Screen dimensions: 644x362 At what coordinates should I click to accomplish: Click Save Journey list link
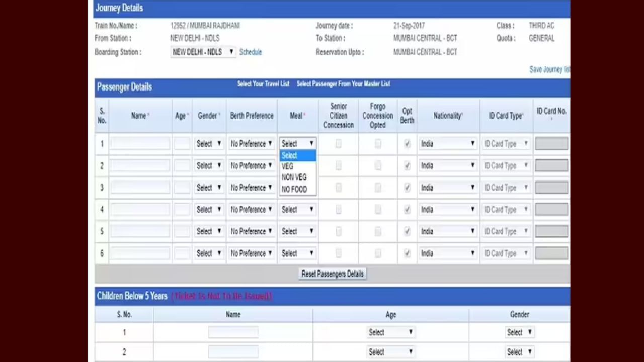tap(549, 69)
